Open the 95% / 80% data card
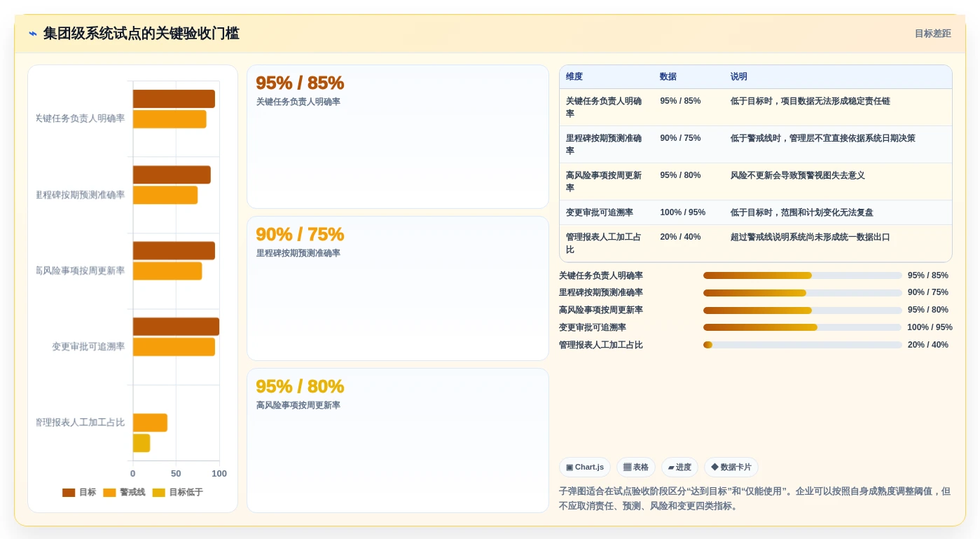The image size is (980, 539). tap(398, 440)
